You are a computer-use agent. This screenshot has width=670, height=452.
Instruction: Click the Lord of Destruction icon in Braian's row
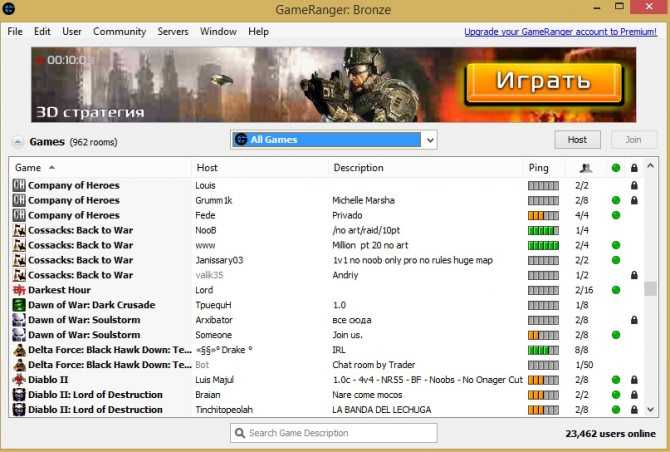click(19, 395)
